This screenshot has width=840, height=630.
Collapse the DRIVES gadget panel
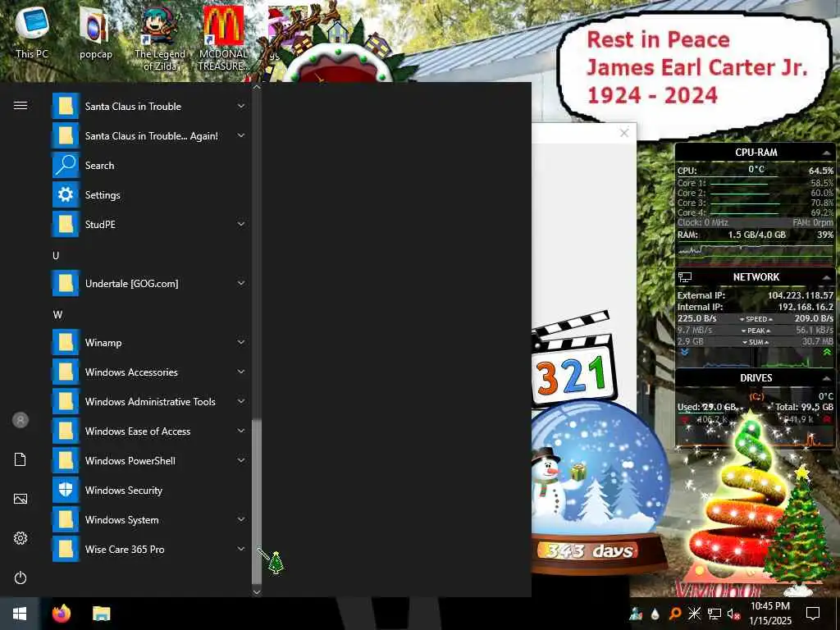tap(827, 378)
